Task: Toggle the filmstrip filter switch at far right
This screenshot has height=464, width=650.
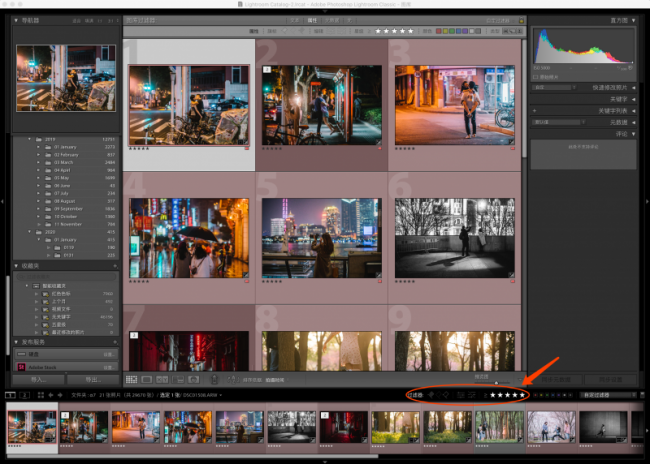Action: [642, 395]
